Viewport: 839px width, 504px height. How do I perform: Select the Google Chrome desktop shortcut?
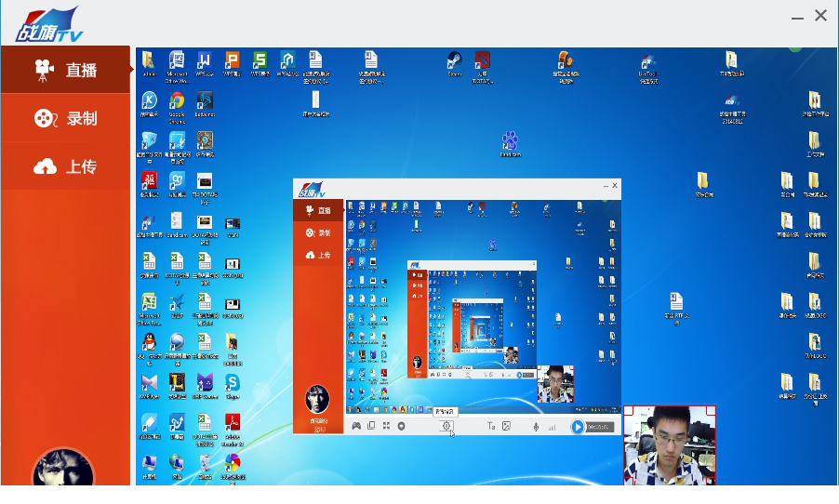177,107
